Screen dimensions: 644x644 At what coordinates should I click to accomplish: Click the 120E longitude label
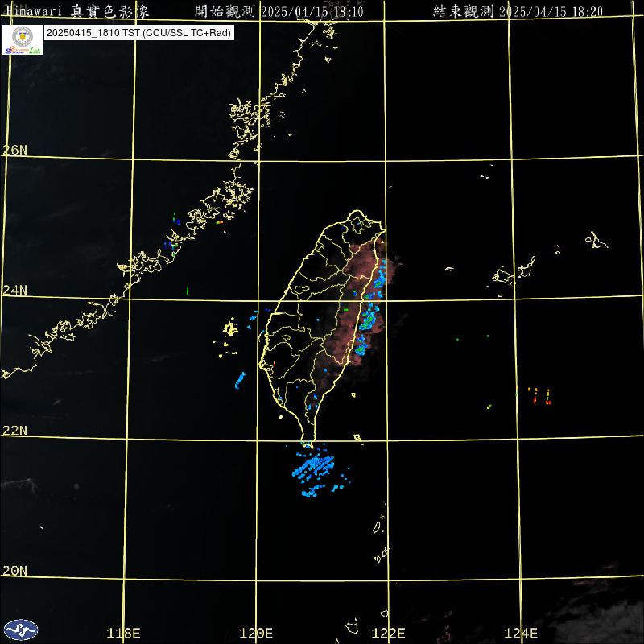coord(257,633)
